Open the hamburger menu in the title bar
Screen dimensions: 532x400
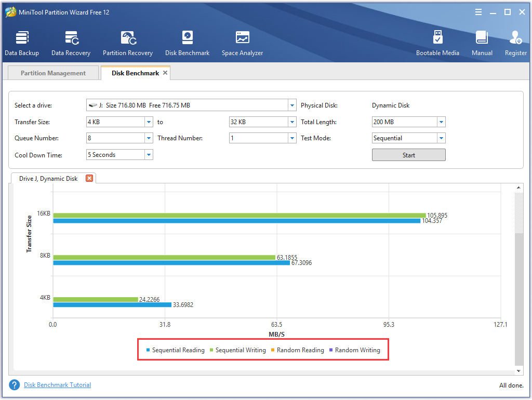(x=478, y=11)
